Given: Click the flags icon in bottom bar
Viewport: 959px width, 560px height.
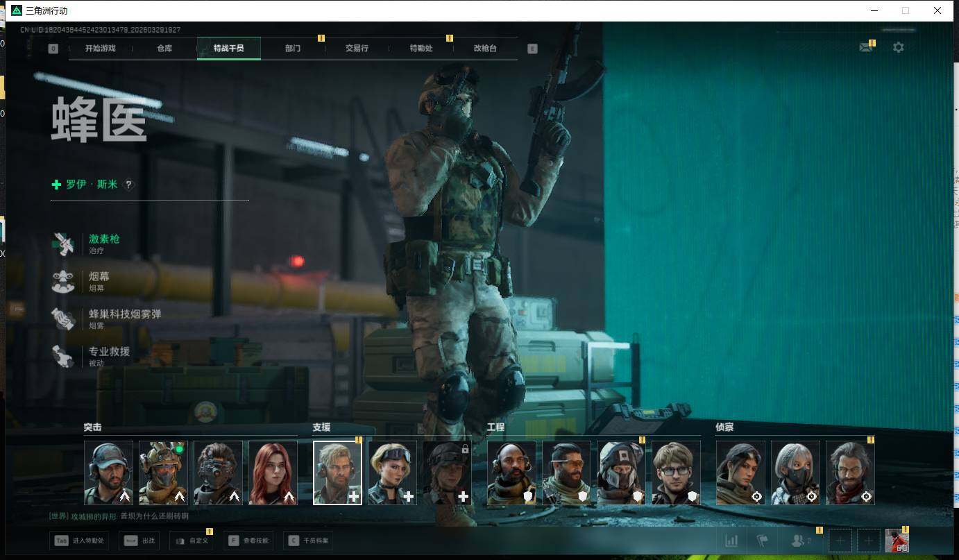Looking at the screenshot, I should point(763,541).
